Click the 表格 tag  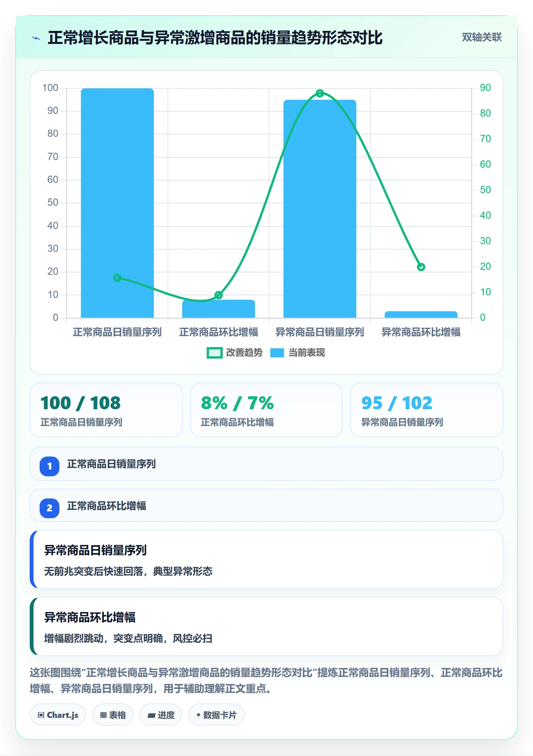coord(113,715)
